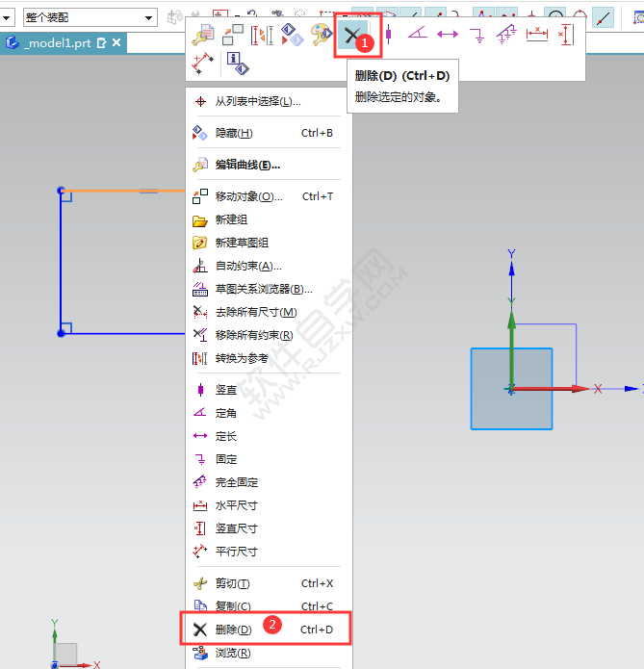
Task: Close the _model1.prt tab
Action: 116,42
